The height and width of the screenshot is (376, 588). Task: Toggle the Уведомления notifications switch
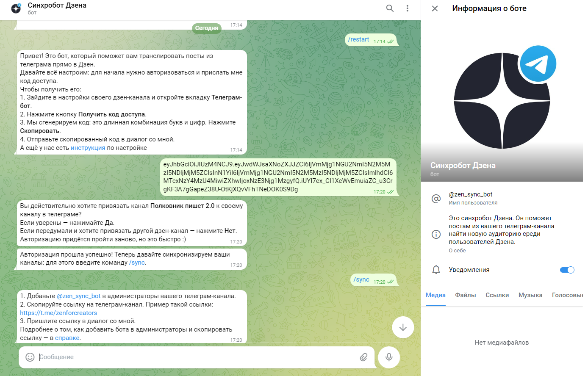pos(567,270)
